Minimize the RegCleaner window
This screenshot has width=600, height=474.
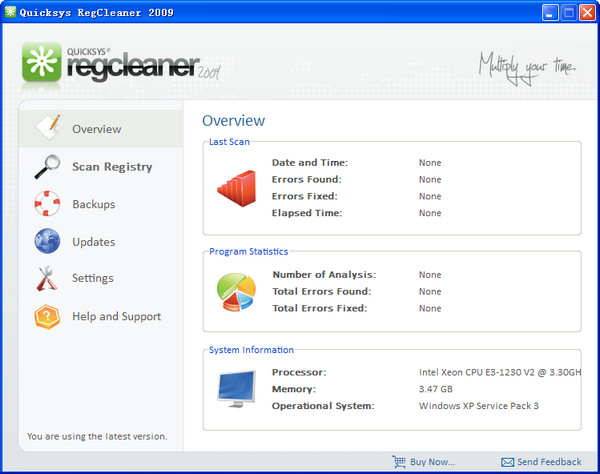(x=550, y=13)
